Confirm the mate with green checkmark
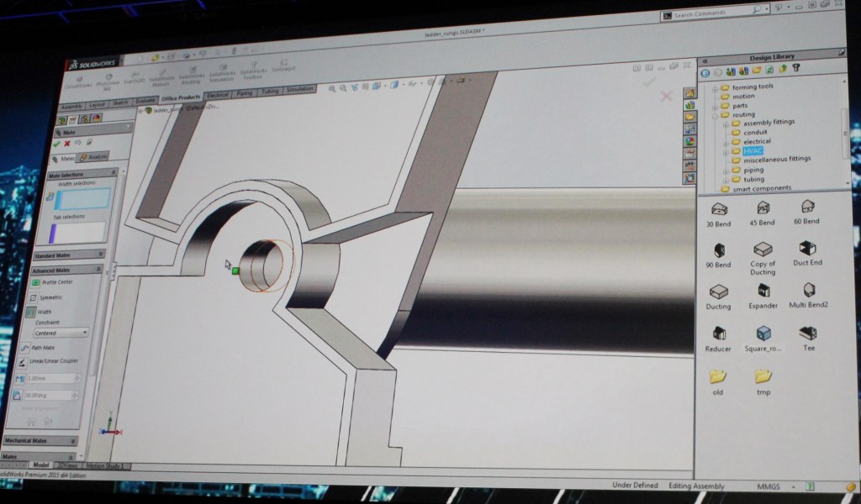This screenshot has height=504, width=861. [x=57, y=144]
